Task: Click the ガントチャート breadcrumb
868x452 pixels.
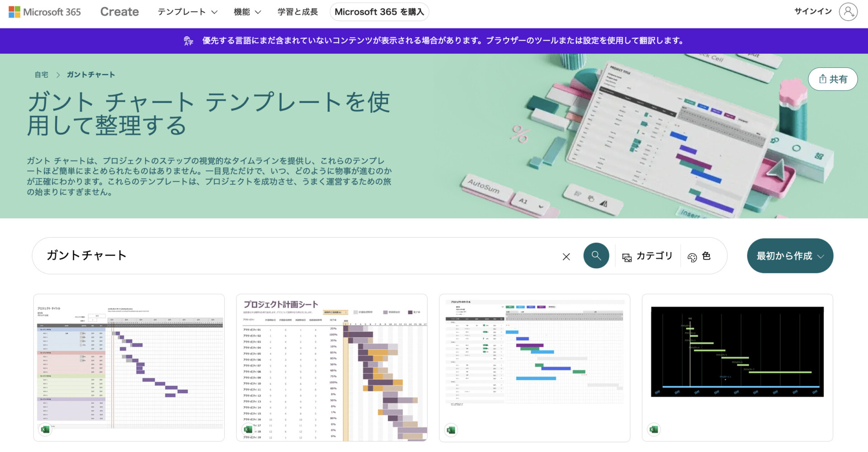Action: click(91, 75)
